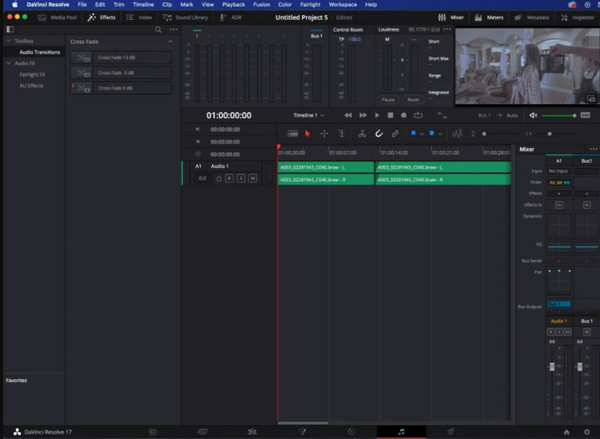Select the range selection crosshair tool
The height and width of the screenshot is (439, 600).
tap(324, 134)
